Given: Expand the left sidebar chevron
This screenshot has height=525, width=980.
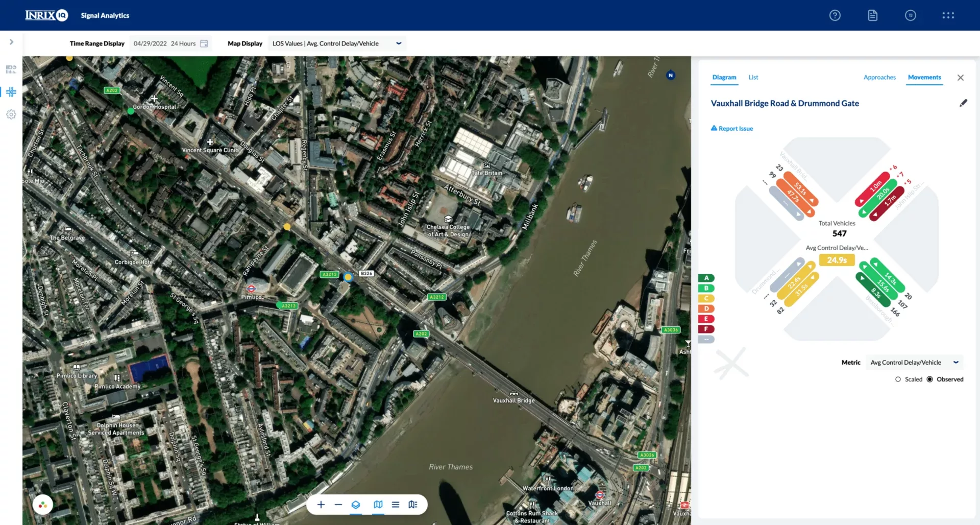Looking at the screenshot, I should (11, 42).
